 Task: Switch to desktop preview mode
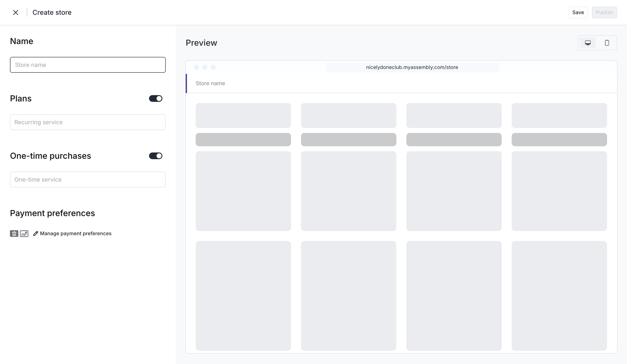pyautogui.click(x=588, y=43)
